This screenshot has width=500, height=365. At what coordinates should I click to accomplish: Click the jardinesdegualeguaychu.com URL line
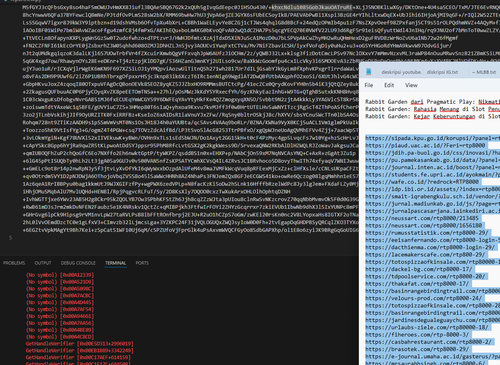432,320
